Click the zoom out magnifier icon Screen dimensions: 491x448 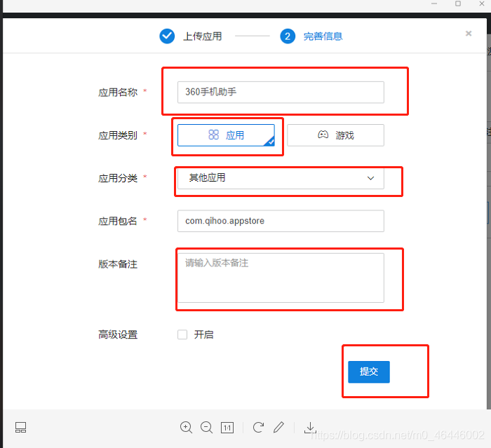(206, 428)
